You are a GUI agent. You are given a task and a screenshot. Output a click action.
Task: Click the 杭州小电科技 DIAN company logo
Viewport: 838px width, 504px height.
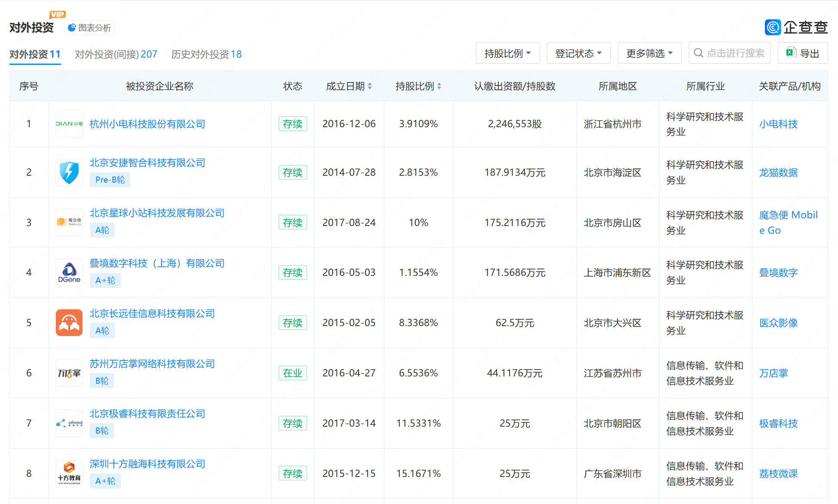(69, 124)
